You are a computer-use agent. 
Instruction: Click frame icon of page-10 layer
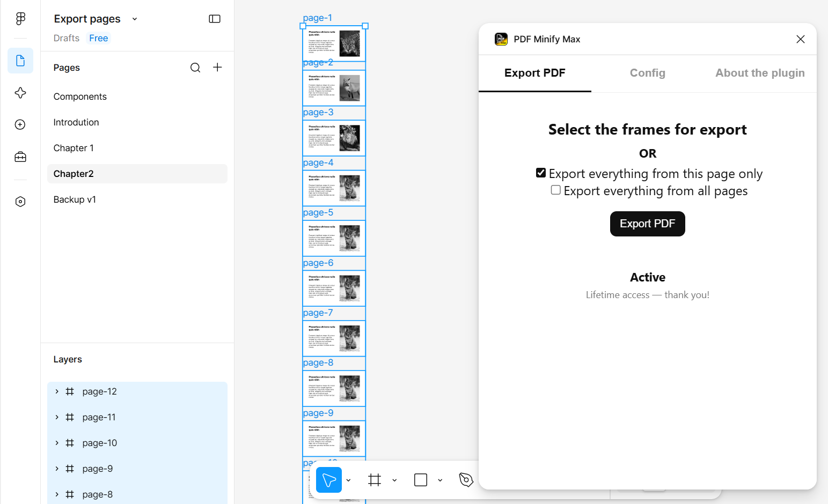click(70, 443)
